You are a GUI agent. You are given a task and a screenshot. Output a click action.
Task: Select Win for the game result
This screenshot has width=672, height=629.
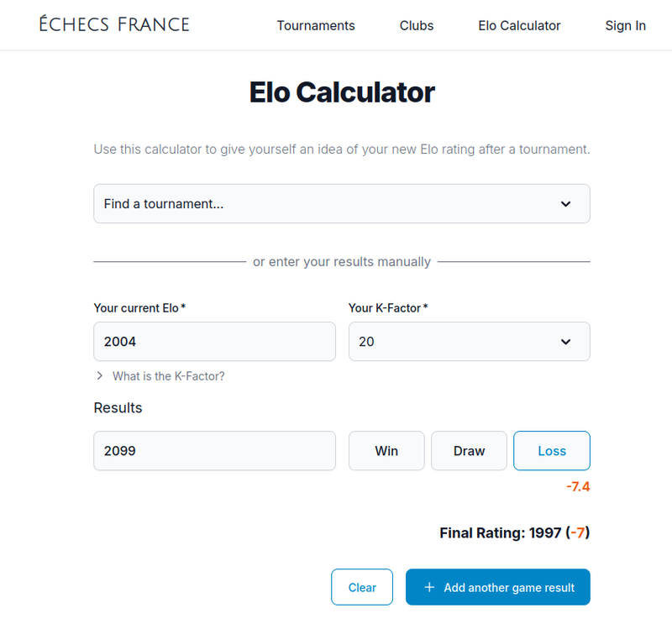[386, 451]
